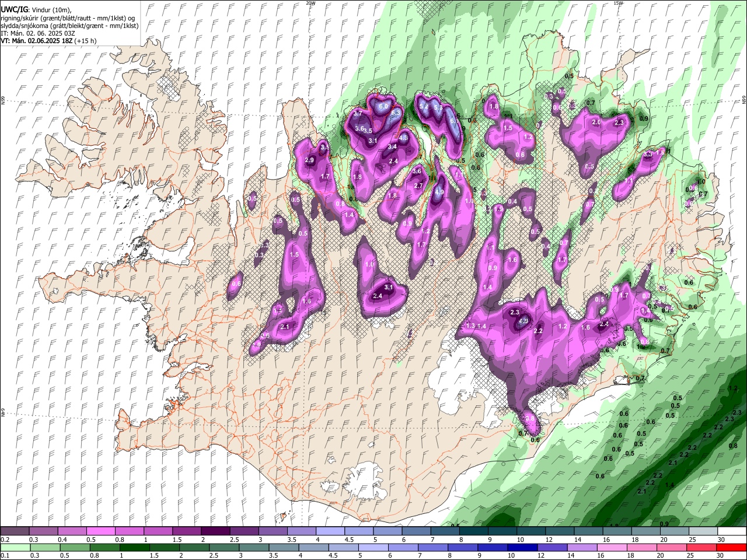Click the 1.2 value at the far southeast edge
747x560 pixels.
pos(733,388)
